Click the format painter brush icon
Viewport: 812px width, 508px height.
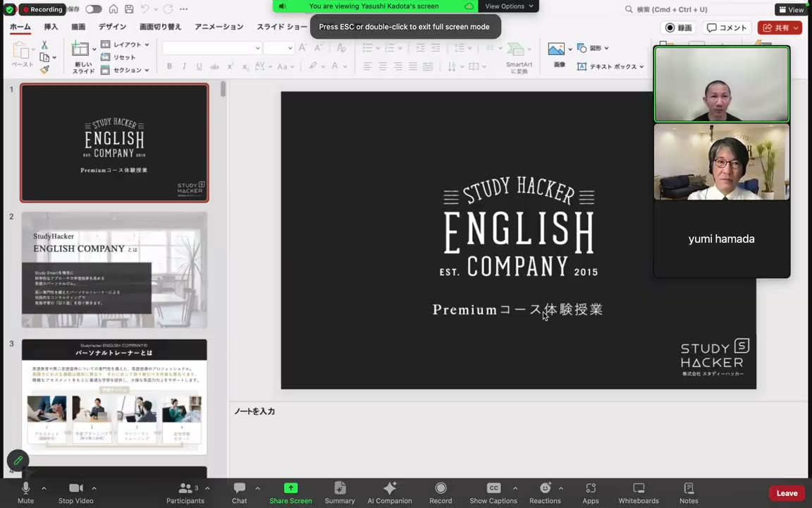(44, 69)
